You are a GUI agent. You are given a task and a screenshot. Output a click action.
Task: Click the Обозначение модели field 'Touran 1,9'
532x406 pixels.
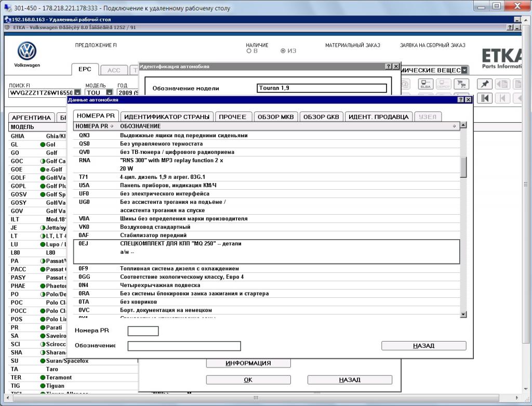coord(322,88)
